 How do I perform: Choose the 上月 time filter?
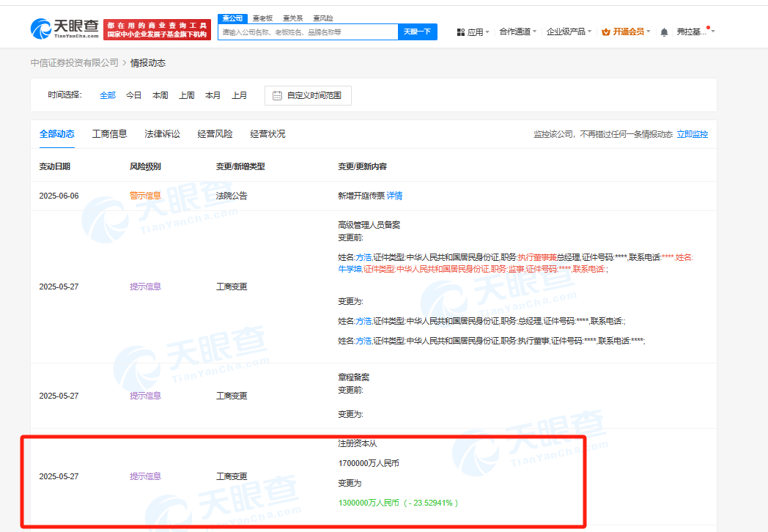pos(239,95)
